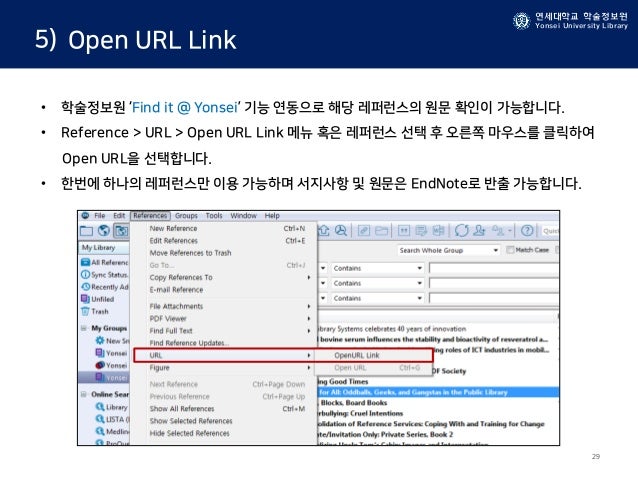Collapse the Online Search section
This screenshot has width=638, height=479.
pos(84,394)
